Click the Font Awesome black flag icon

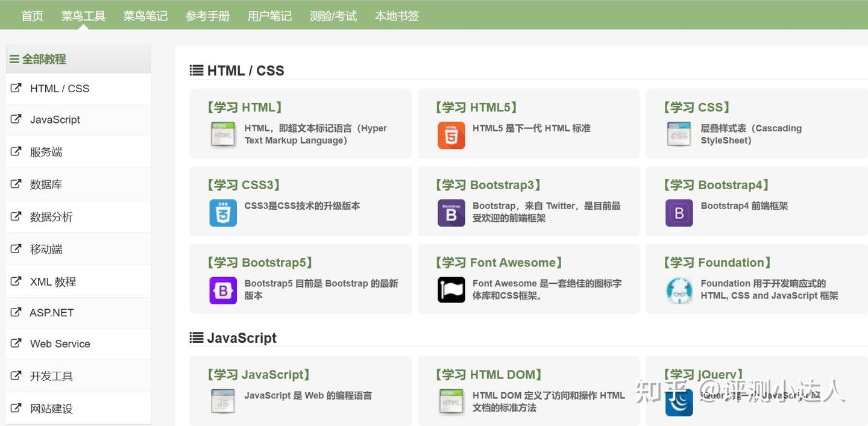point(451,290)
